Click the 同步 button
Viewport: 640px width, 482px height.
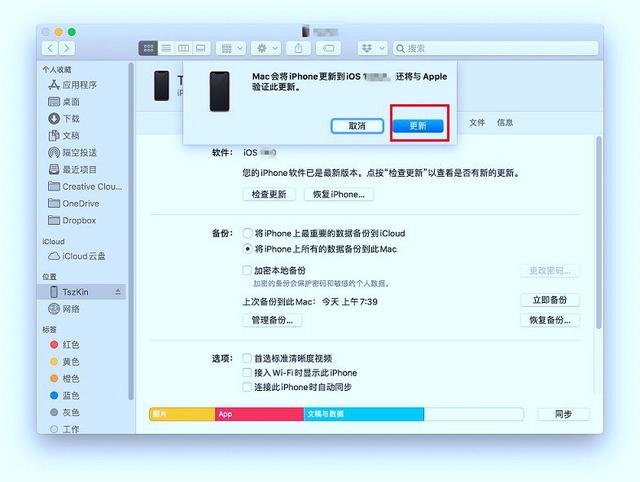tap(563, 414)
